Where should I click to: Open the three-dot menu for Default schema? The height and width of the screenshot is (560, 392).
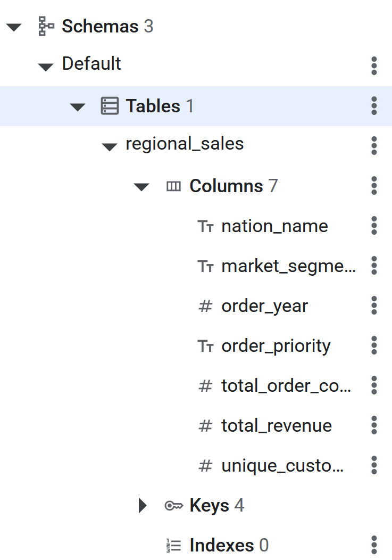point(374,65)
